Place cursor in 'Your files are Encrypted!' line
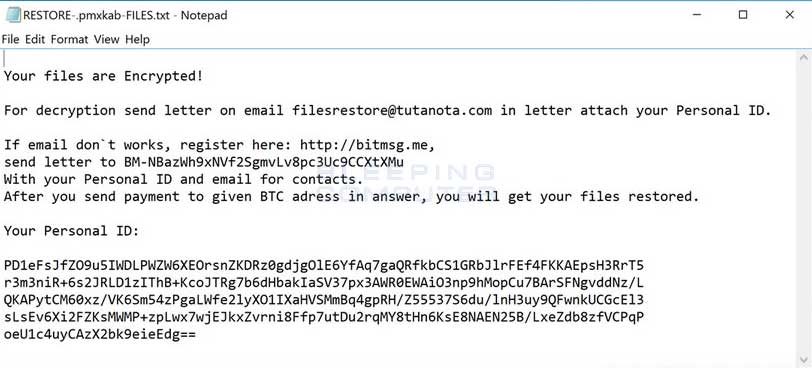Viewport: 812px width, 368px height. (104, 76)
